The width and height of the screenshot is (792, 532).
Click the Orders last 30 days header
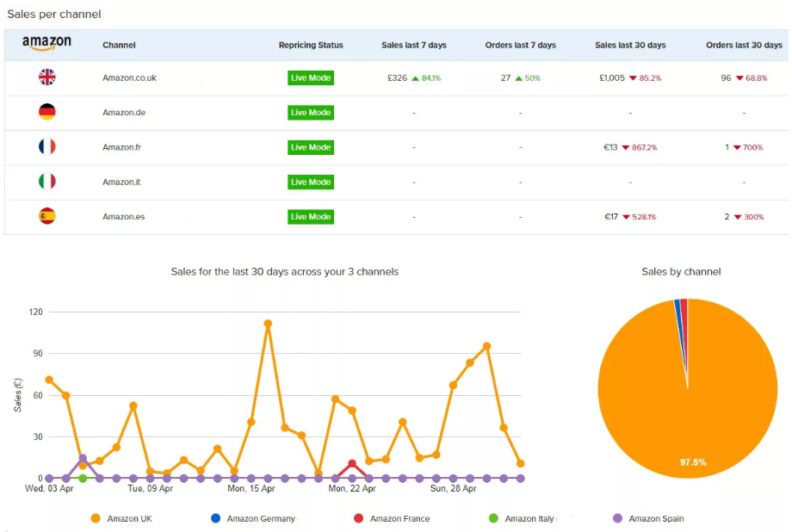(x=744, y=45)
